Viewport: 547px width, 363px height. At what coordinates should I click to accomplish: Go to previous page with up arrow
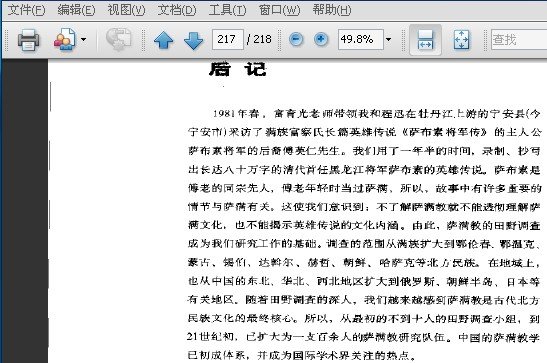pos(164,40)
